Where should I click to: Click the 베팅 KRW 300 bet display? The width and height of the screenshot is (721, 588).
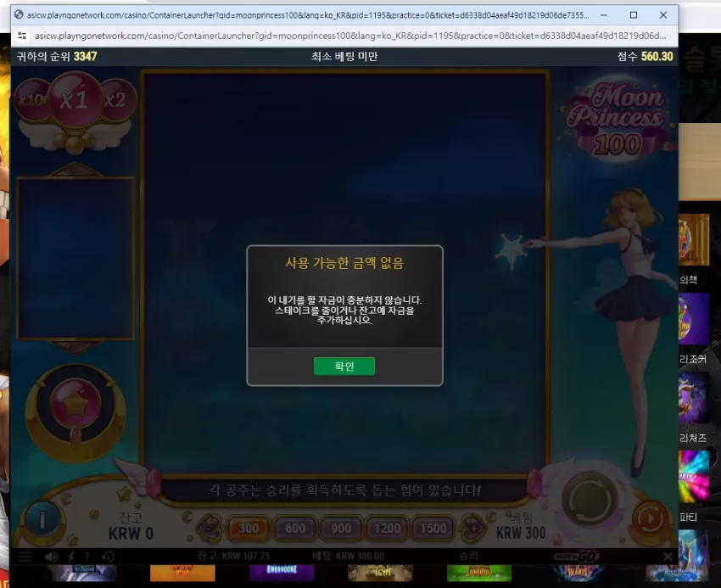521,526
